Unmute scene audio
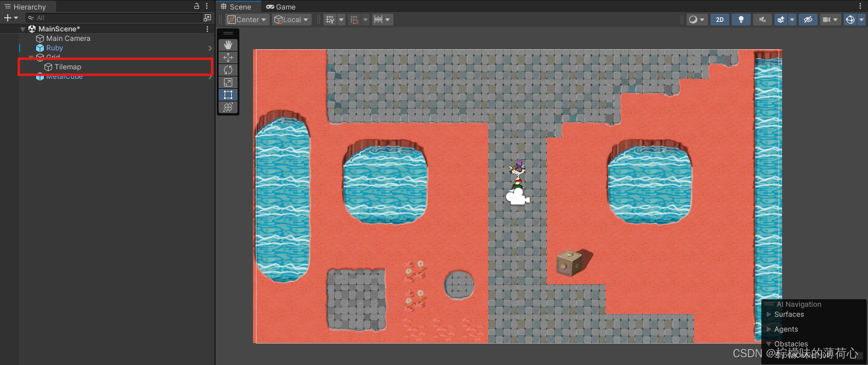Screen dimensions: 868x365 pos(762,19)
